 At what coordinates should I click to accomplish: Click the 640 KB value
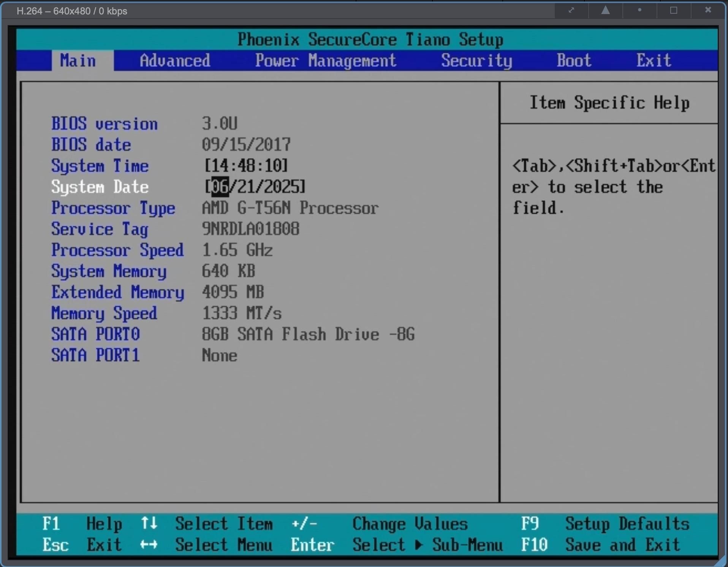[x=228, y=271]
